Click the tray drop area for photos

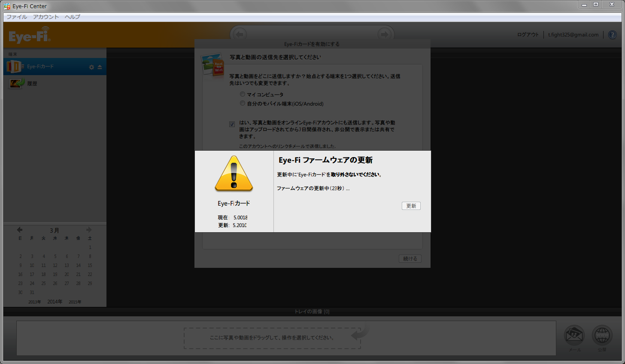[272, 338]
